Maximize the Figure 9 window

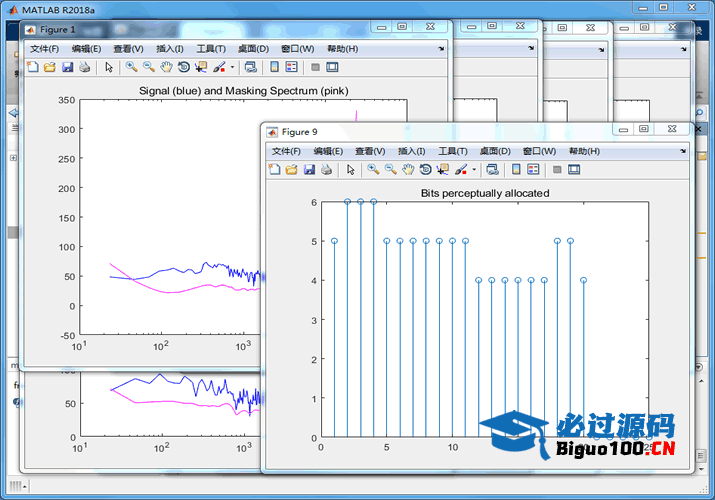pyautogui.click(x=643, y=129)
